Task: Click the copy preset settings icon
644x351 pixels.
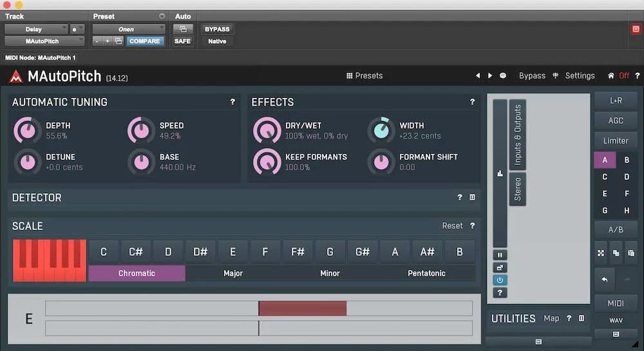Action: click(118, 41)
